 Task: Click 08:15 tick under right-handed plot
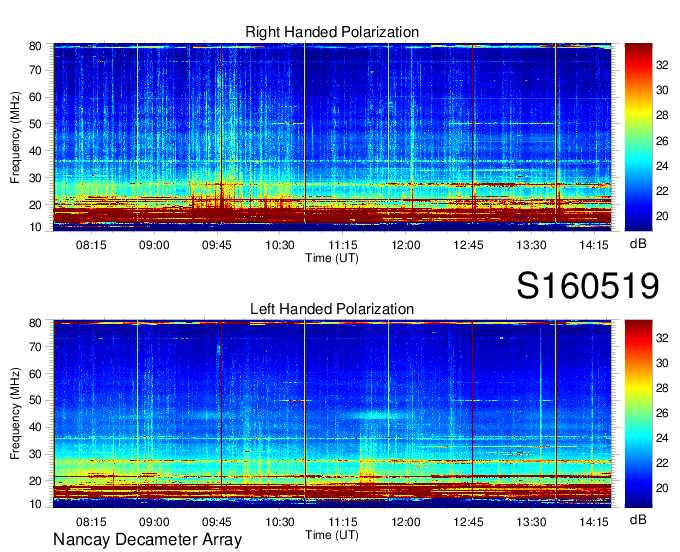tap(91, 245)
